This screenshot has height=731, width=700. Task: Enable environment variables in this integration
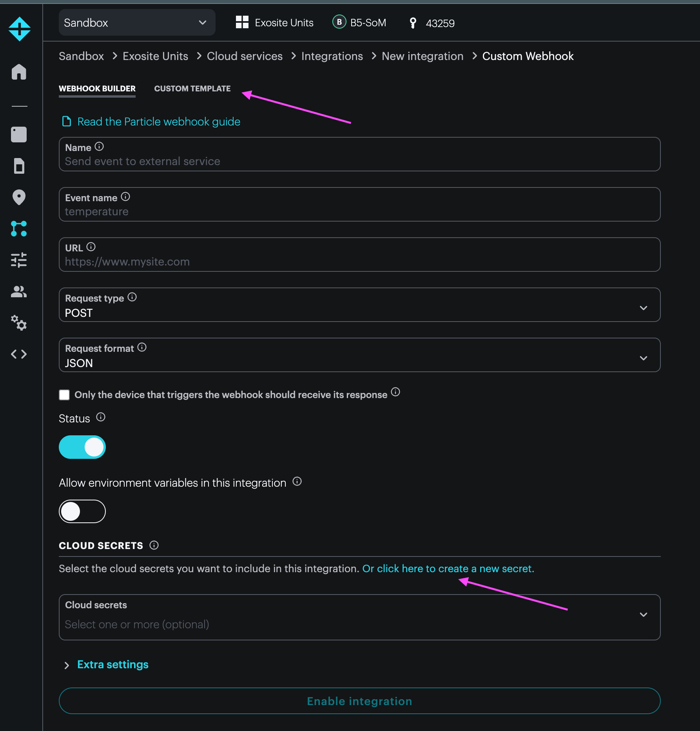(x=82, y=511)
